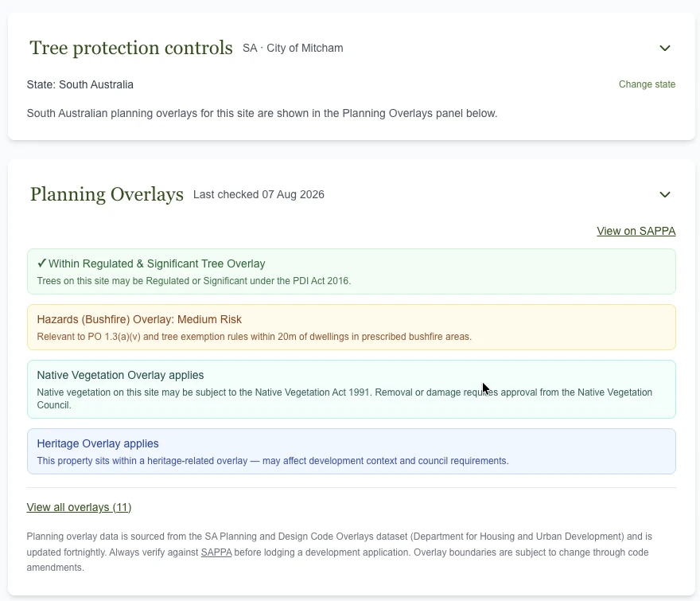This screenshot has height=601, width=700.
Task: Click the Change state link
Action: pyautogui.click(x=647, y=84)
